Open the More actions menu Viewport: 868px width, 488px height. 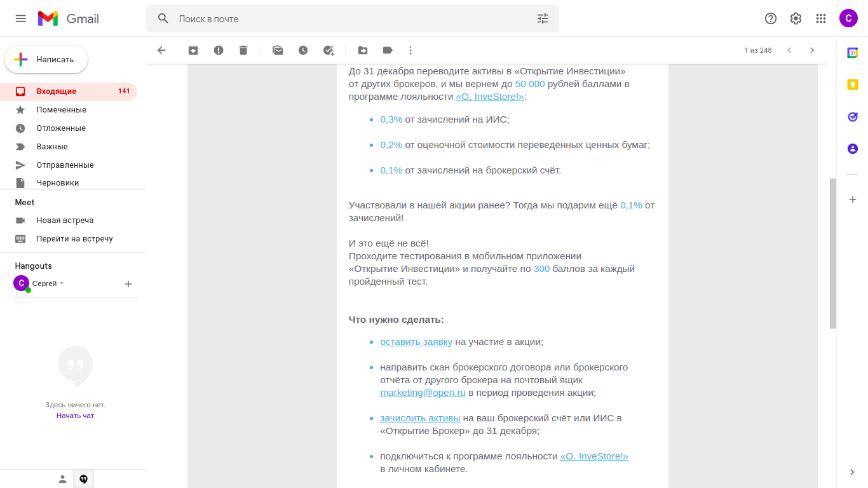[410, 50]
